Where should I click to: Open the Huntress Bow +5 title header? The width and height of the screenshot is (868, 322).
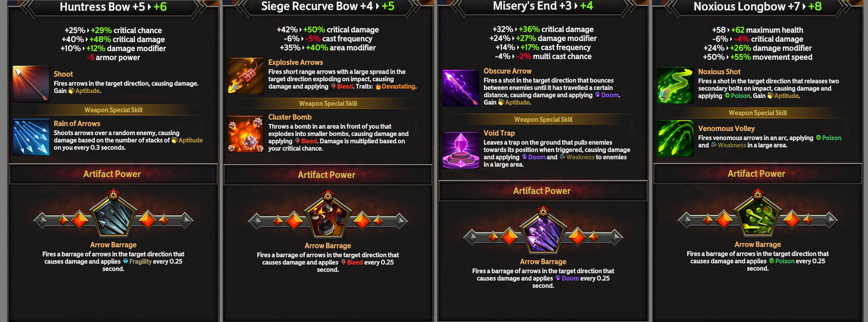pyautogui.click(x=113, y=6)
